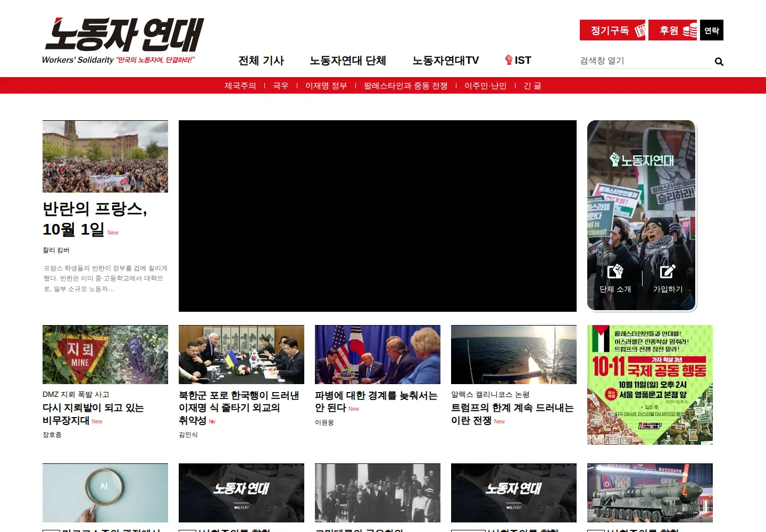Open the AI magnifying glass thumbnail

click(105, 493)
